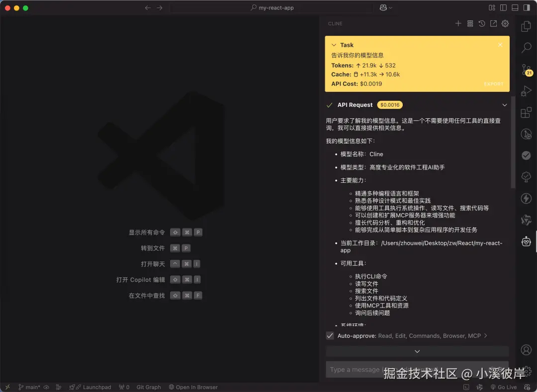Select the Cline robot icon in the activity bar

click(526, 241)
